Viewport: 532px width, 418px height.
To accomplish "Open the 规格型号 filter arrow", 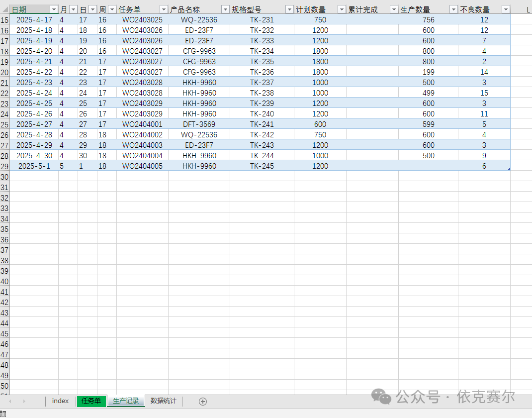I will tap(289, 9).
